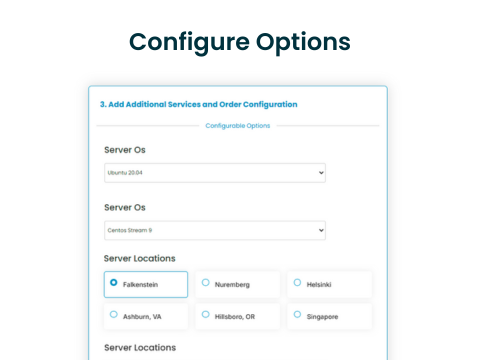Select the Falkenstein radio button
The image size is (480, 360).
[x=114, y=282]
